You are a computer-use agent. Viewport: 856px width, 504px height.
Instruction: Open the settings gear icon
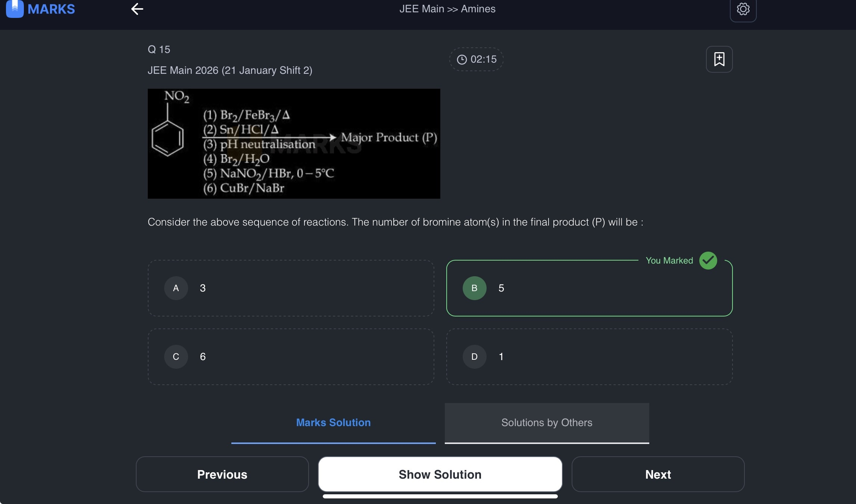click(x=743, y=9)
